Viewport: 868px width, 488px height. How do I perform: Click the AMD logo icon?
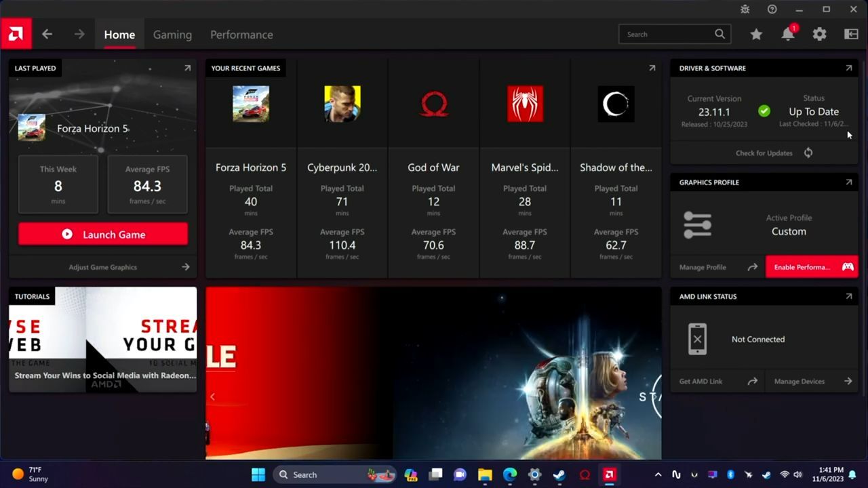(16, 34)
